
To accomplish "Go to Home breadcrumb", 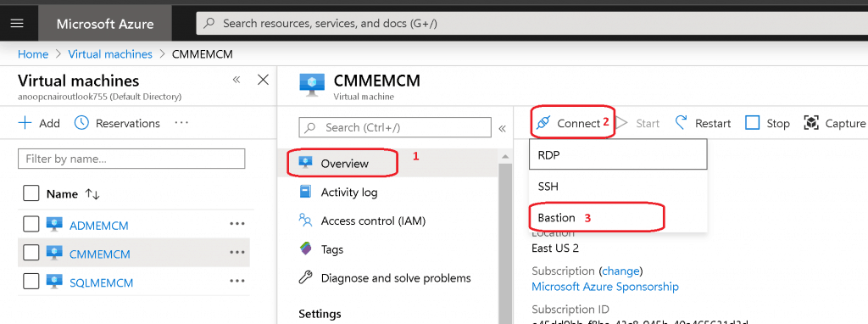I will [x=33, y=54].
